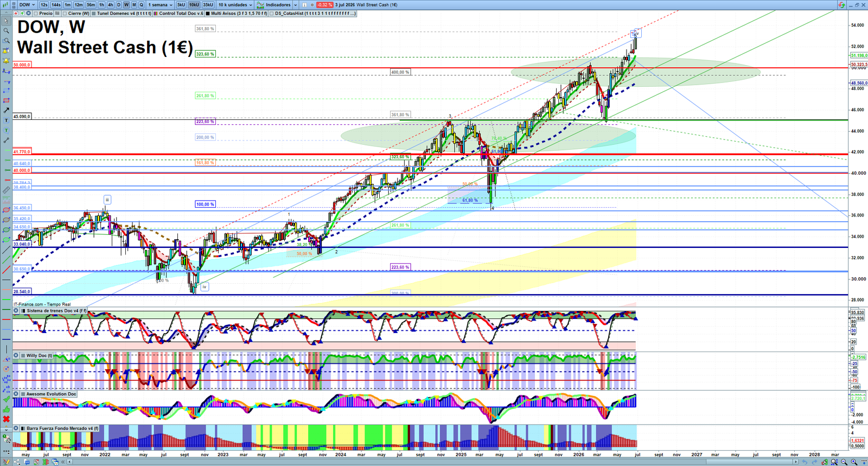Click the -0,32 % change badge

coord(324,5)
